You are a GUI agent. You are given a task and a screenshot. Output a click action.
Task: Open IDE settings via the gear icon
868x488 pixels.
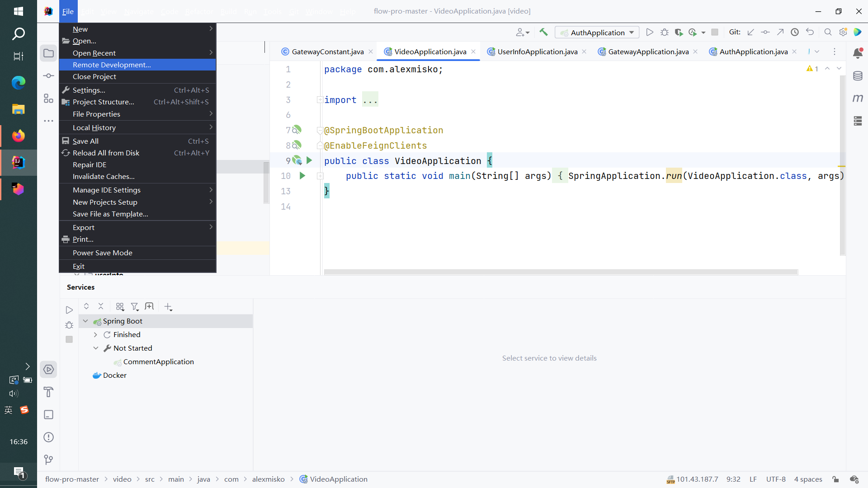(843, 32)
